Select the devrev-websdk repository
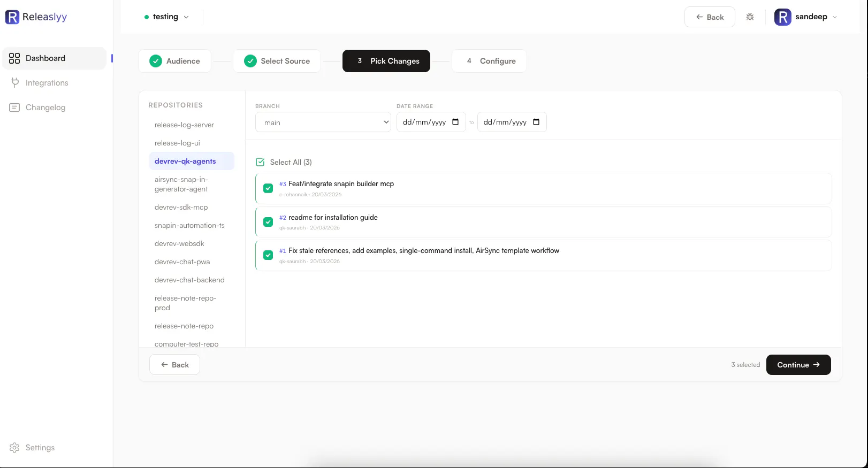Viewport: 868px width, 468px height. [192, 243]
